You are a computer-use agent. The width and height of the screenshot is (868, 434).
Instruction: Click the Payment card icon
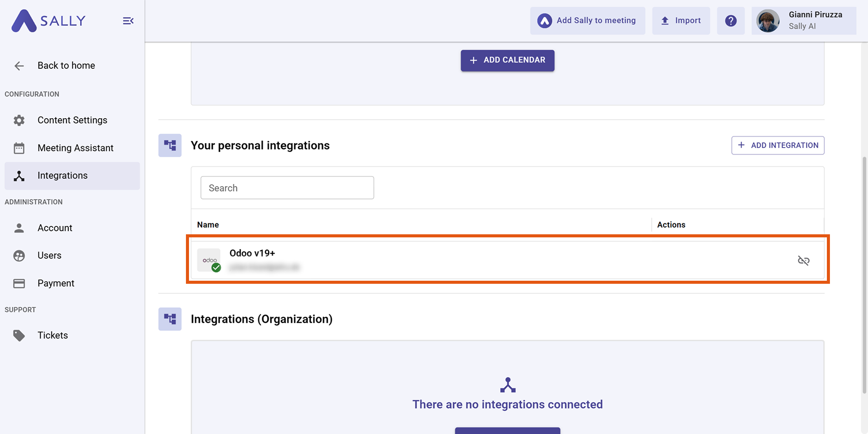tap(19, 283)
